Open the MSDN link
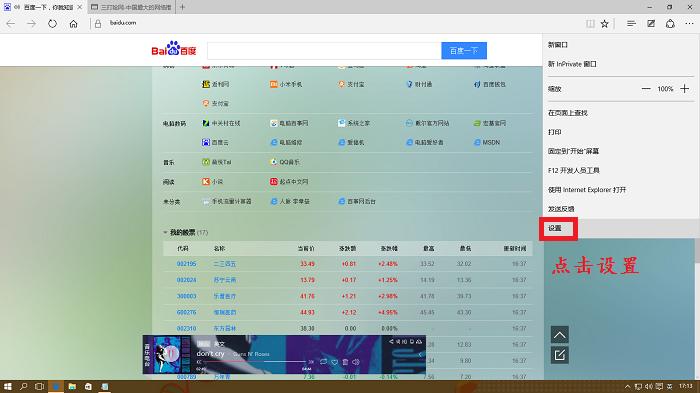The height and width of the screenshot is (393, 700). point(487,142)
